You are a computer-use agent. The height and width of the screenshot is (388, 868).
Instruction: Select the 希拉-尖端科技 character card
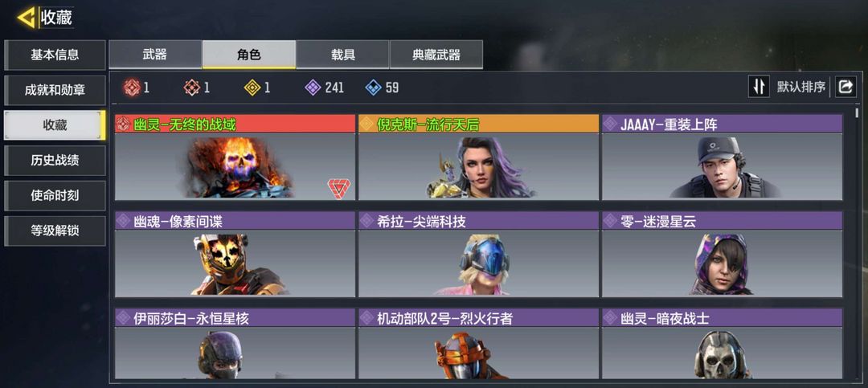478,254
